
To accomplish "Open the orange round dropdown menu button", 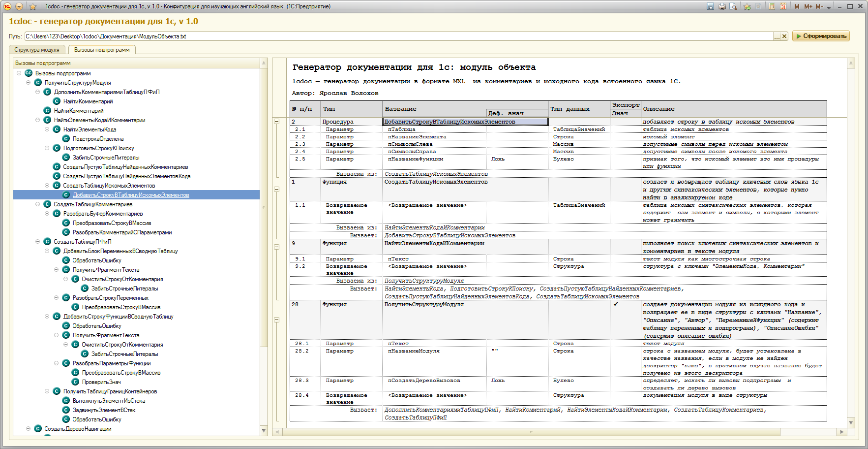I will (x=19, y=6).
